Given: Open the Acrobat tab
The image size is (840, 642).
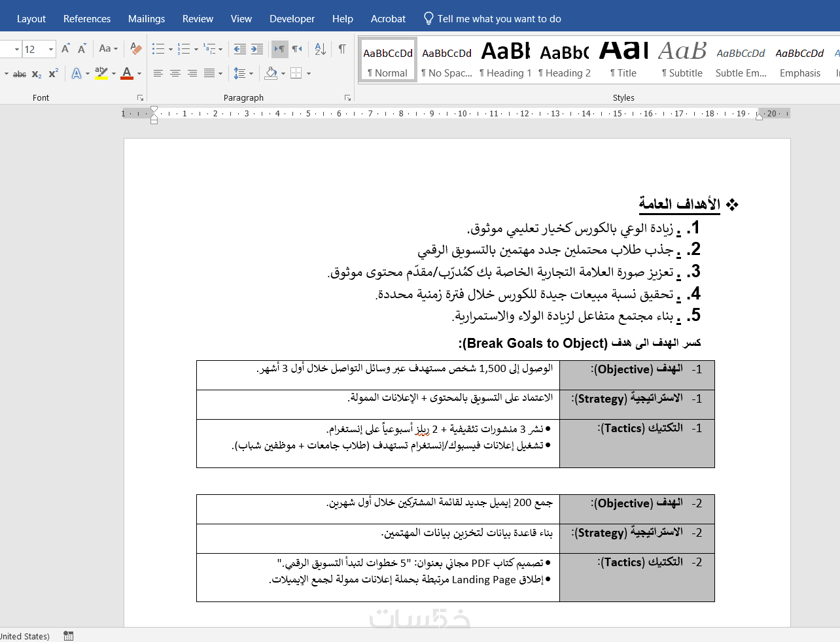Looking at the screenshot, I should click(x=388, y=18).
